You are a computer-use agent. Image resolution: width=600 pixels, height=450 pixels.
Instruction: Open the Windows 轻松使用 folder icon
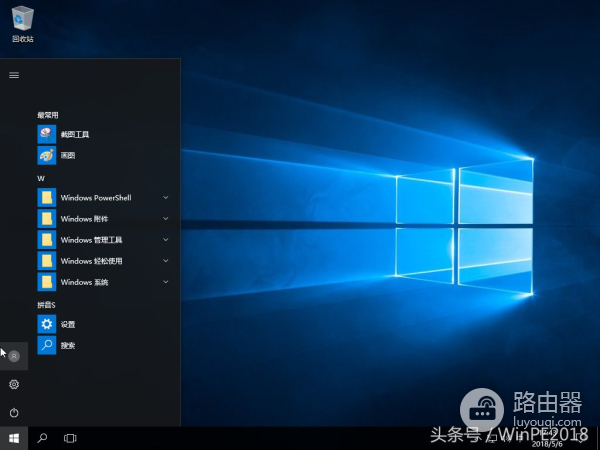47,261
